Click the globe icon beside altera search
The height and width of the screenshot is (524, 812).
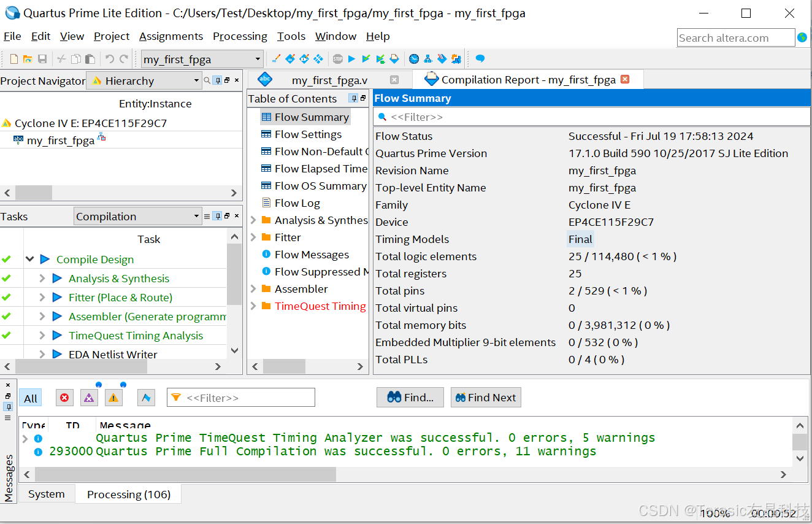click(802, 37)
